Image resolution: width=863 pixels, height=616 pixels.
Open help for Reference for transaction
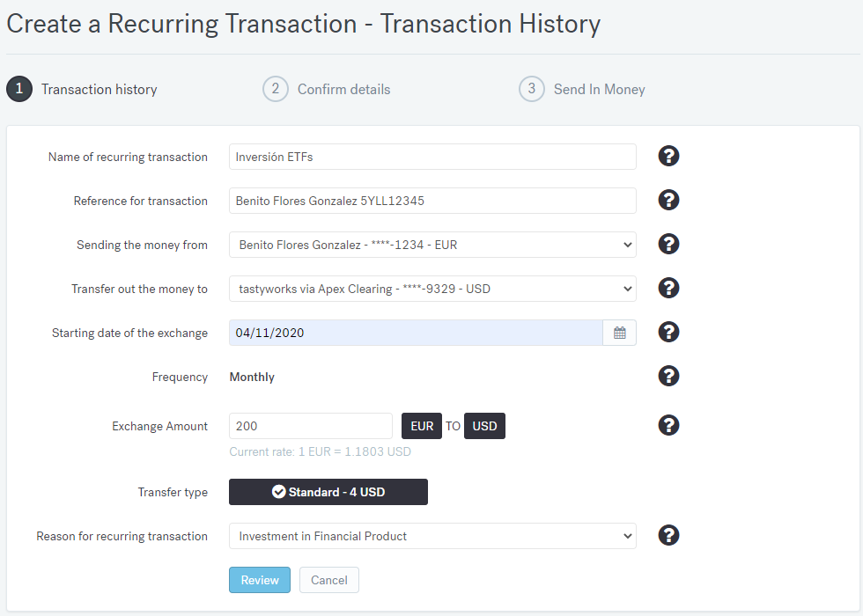pyautogui.click(x=668, y=201)
